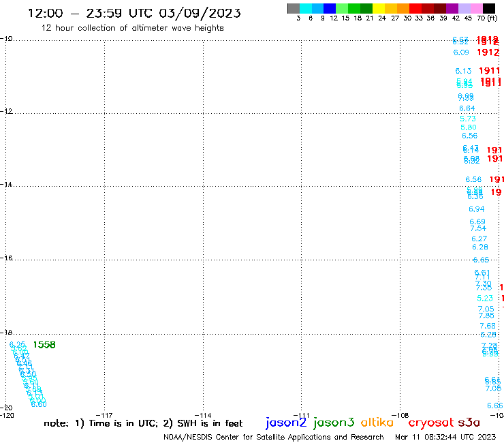This screenshot has height=443, width=504.
Task: Click the '6.25' wave height near 1558
Action: [x=17, y=345]
